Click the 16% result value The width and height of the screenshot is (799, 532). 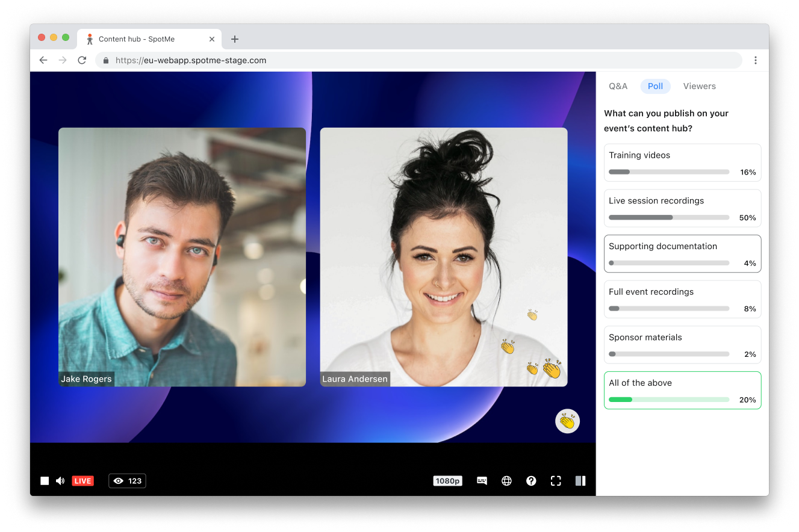pos(748,172)
